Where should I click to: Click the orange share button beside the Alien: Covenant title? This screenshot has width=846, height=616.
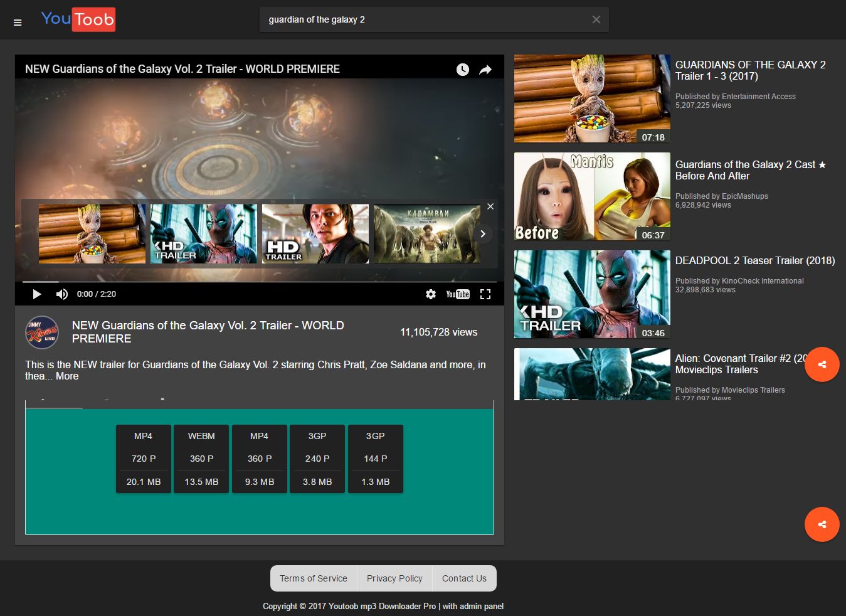point(822,364)
